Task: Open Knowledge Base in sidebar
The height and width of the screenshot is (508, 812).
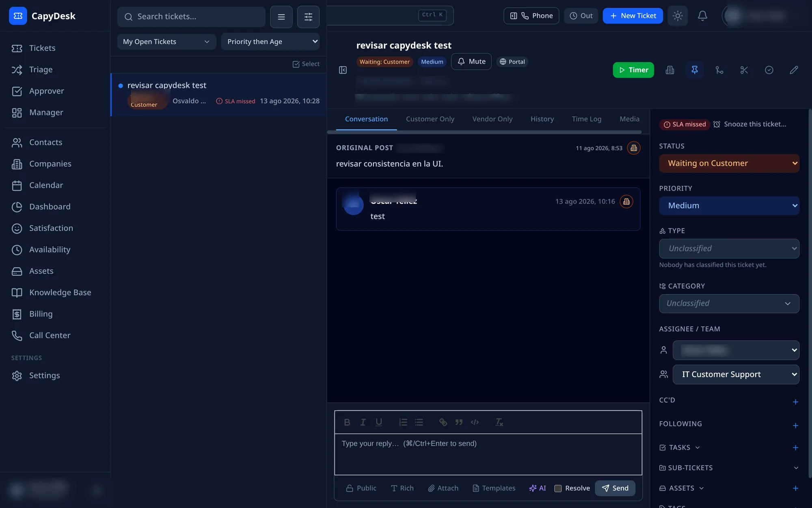Action: pyautogui.click(x=60, y=293)
